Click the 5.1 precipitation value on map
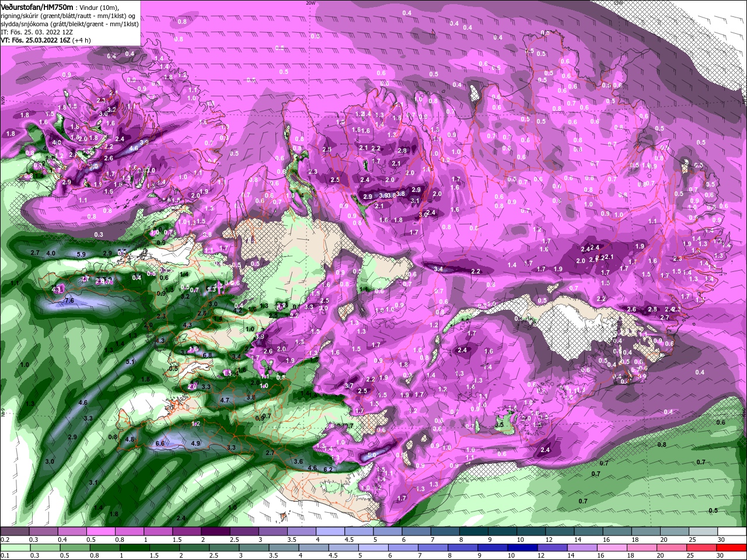Screen dimensions: 747x560 [131, 362]
